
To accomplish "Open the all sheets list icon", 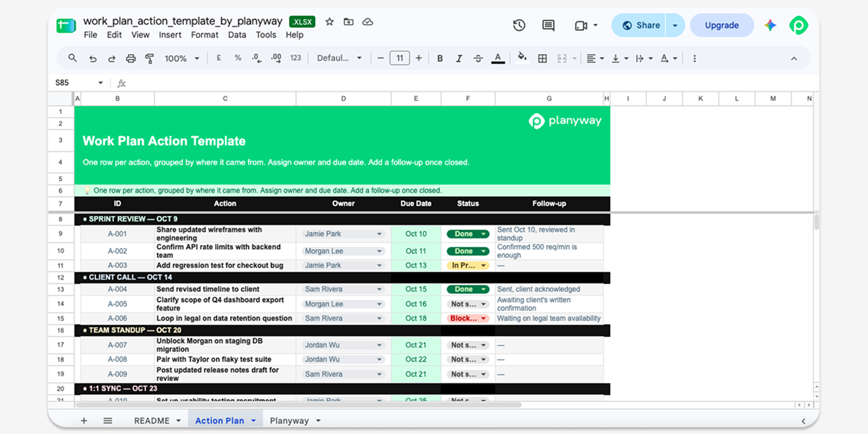I will pyautogui.click(x=108, y=420).
